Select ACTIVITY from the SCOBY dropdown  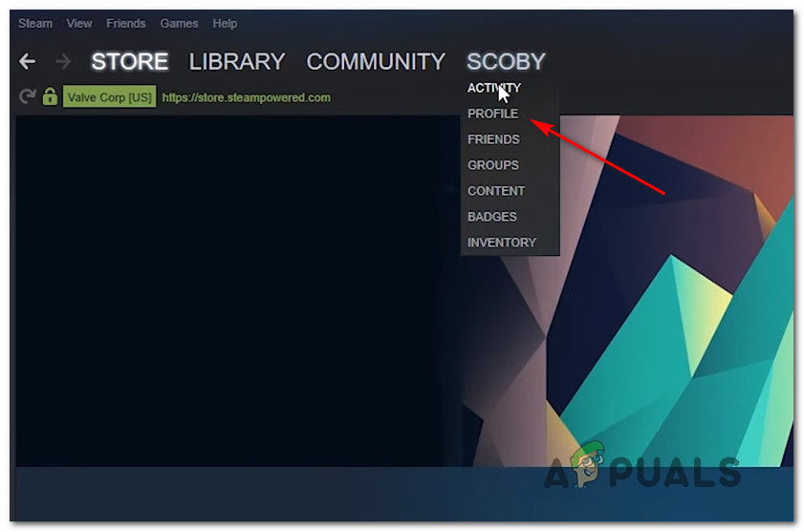[x=494, y=88]
